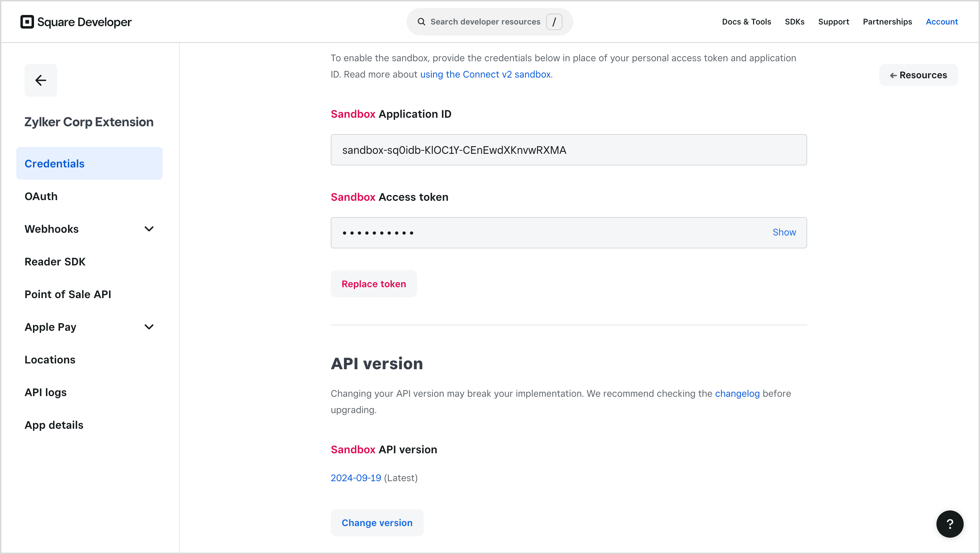
Task: Expand the Apple Pay submenu chevron
Action: 149,327
